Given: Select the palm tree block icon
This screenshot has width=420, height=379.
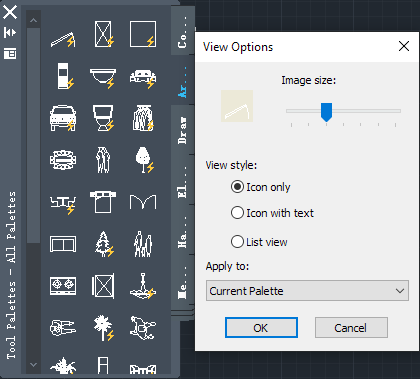Looking at the screenshot, I should coord(104,328).
